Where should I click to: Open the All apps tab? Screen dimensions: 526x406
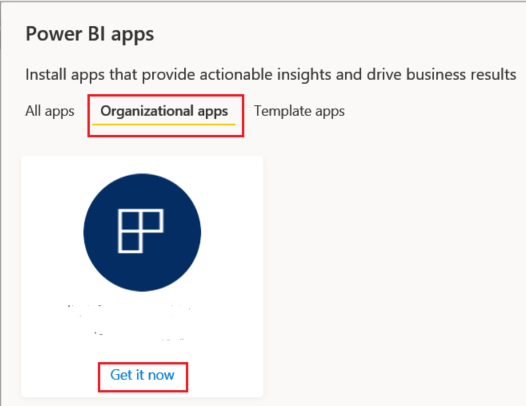50,111
